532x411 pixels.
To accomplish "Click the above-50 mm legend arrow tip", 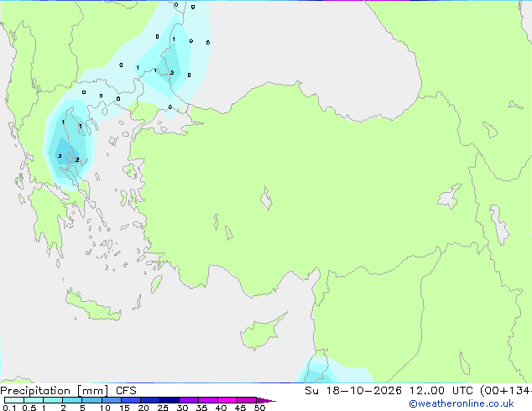I will tap(266, 400).
